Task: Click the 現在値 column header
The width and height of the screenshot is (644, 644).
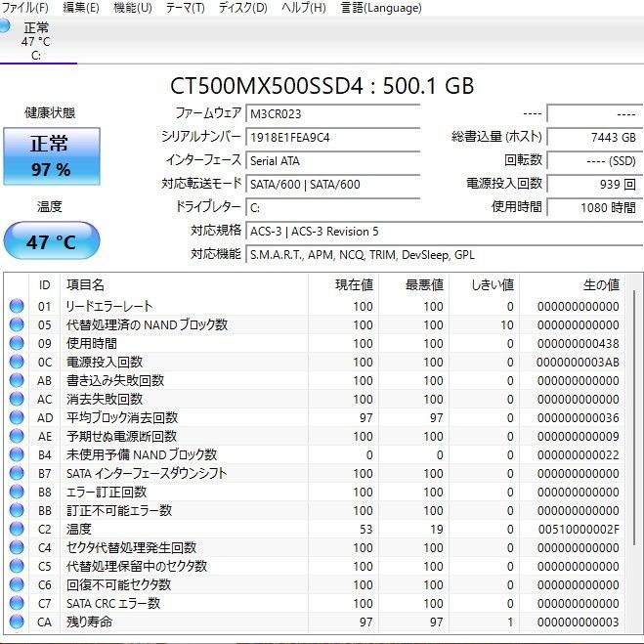Action: coord(343,284)
